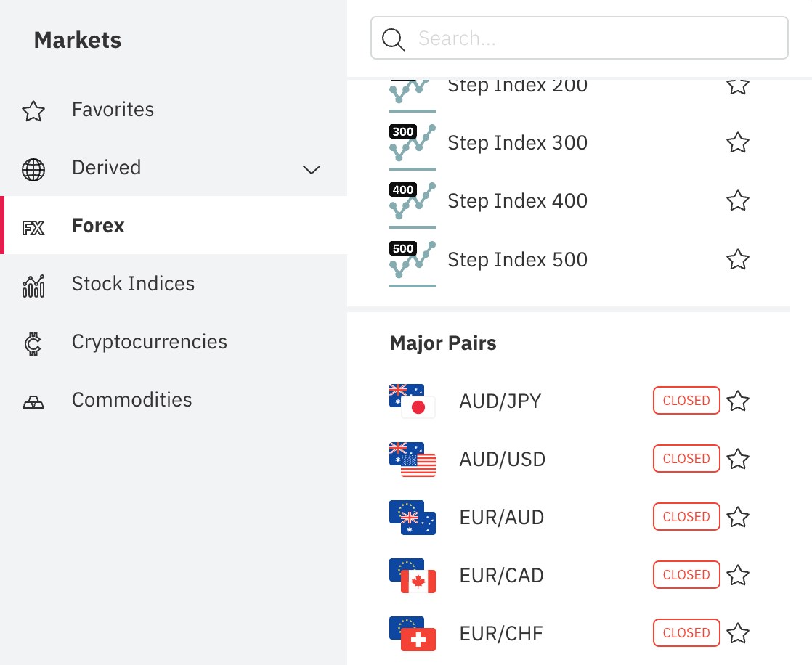Select the FX Forex sidebar icon
812x665 pixels.
click(x=33, y=225)
